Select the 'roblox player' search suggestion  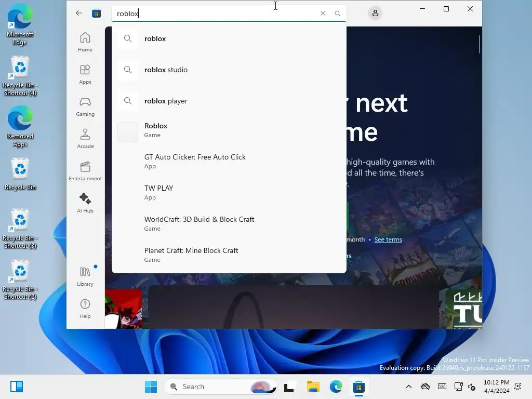[229, 101]
